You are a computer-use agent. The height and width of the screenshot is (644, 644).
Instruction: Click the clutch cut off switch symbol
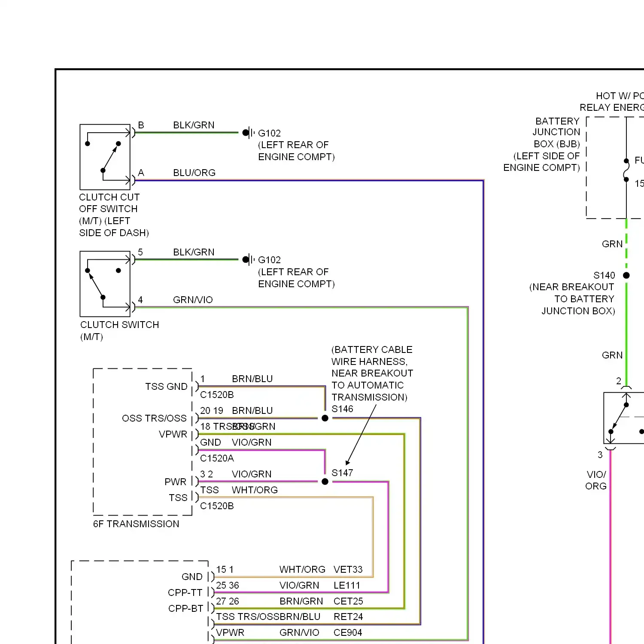105,157
